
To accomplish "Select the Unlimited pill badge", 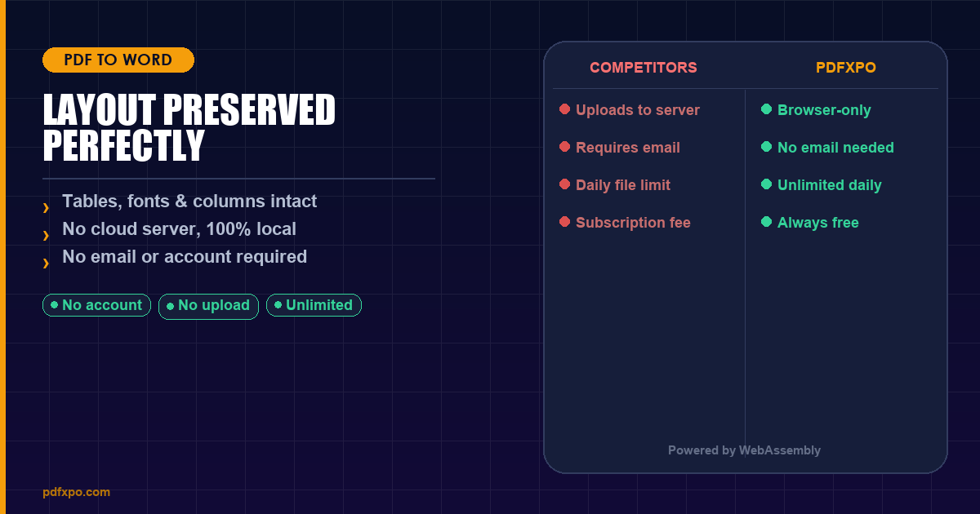I will pos(314,305).
